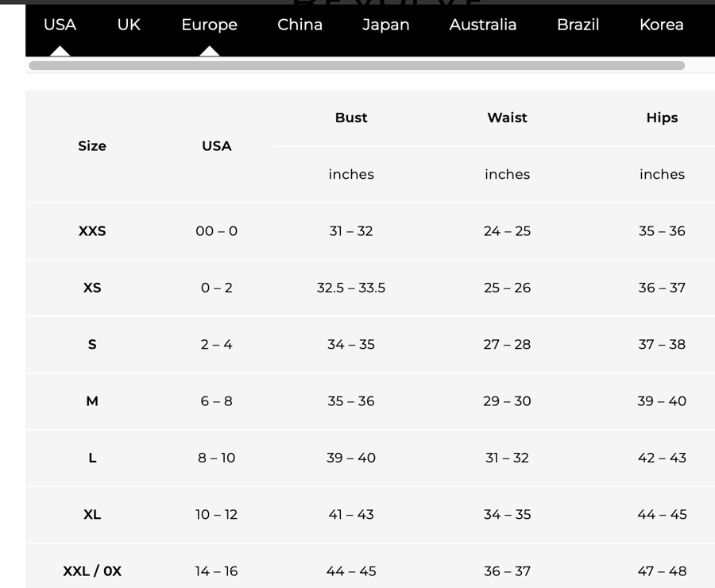The height and width of the screenshot is (588, 715).
Task: Click the horizontal scrollbar under country tabs
Action: [x=356, y=66]
